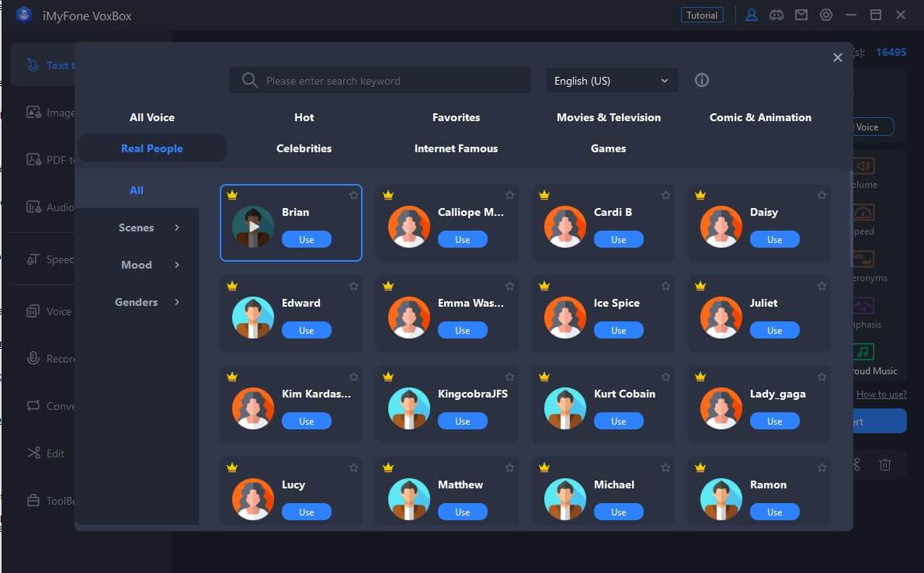Select the All filter in sidebar
Screen dimensions: 924x573
pos(137,190)
